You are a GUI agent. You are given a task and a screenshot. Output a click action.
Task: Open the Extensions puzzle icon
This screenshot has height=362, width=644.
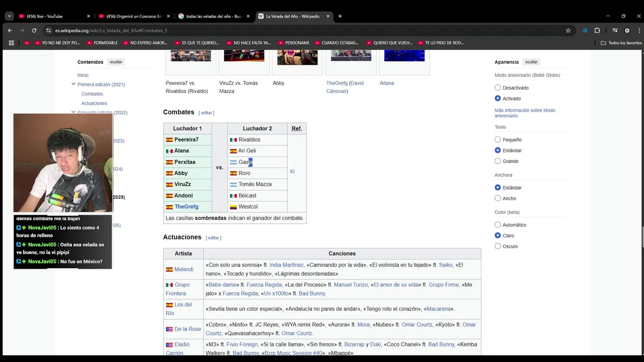597,30
